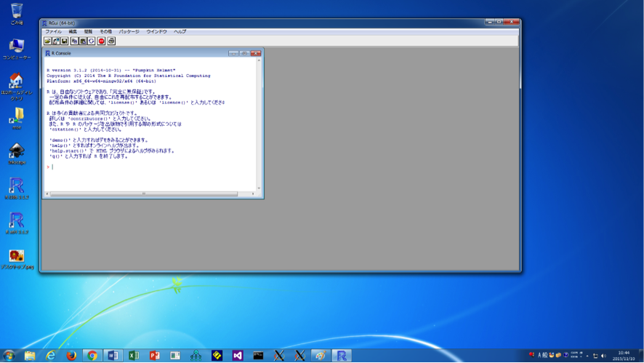Open the ヘルプ menu
Image resolution: width=644 pixels, height=363 pixels.
[x=180, y=31]
